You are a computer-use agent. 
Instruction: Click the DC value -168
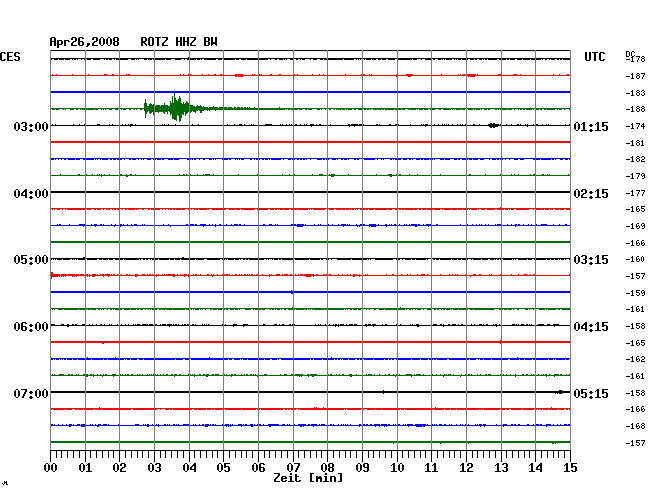[635, 426]
